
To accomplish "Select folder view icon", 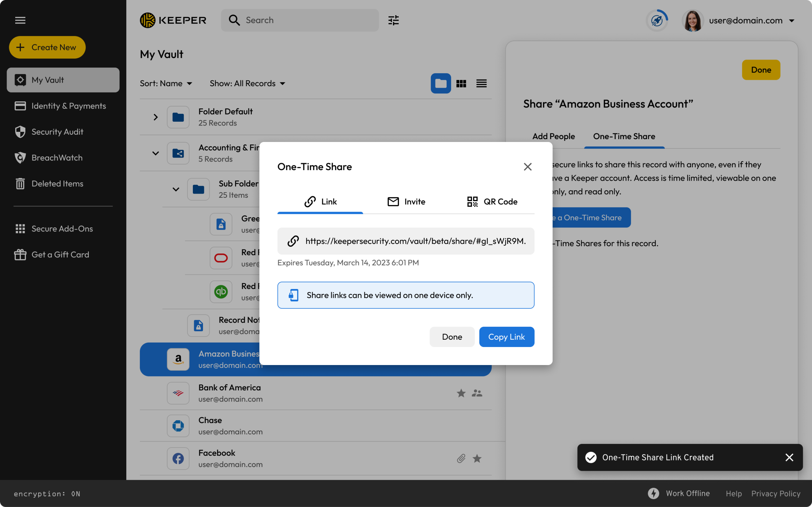I will (441, 83).
